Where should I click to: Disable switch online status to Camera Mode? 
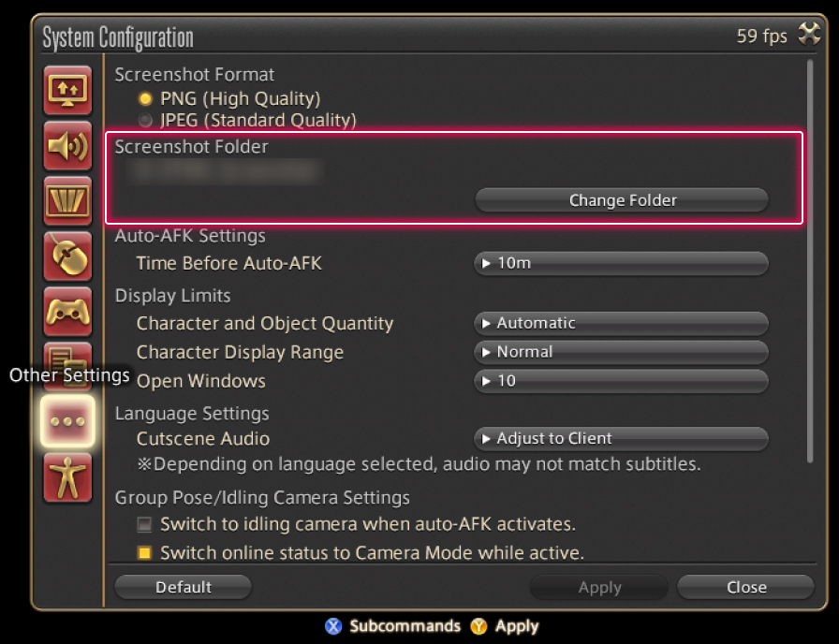(144, 553)
